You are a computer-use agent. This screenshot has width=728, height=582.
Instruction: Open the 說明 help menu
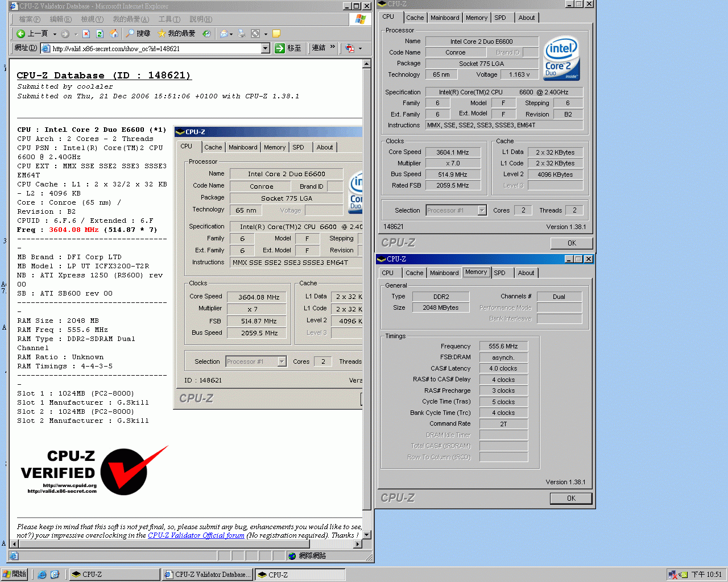(x=201, y=19)
